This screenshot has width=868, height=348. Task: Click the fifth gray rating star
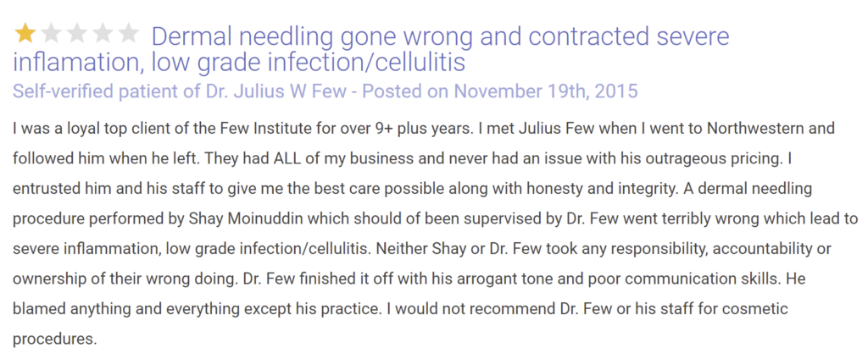(x=129, y=33)
